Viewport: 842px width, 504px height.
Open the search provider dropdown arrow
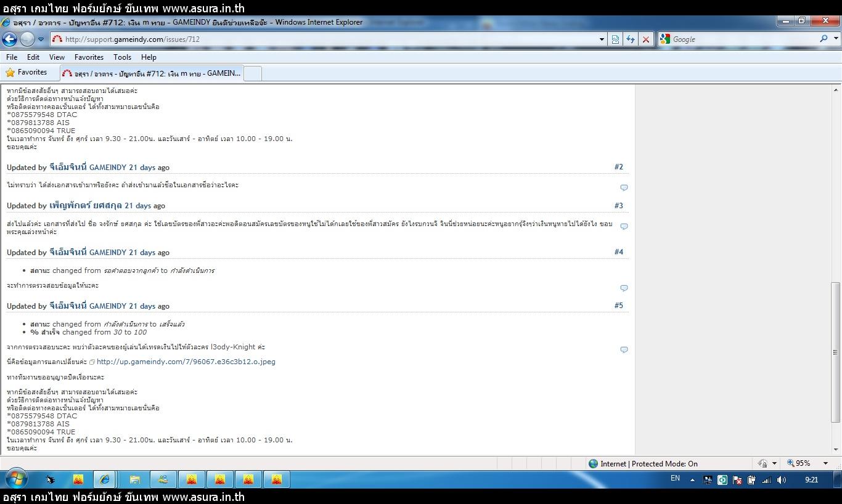836,39
